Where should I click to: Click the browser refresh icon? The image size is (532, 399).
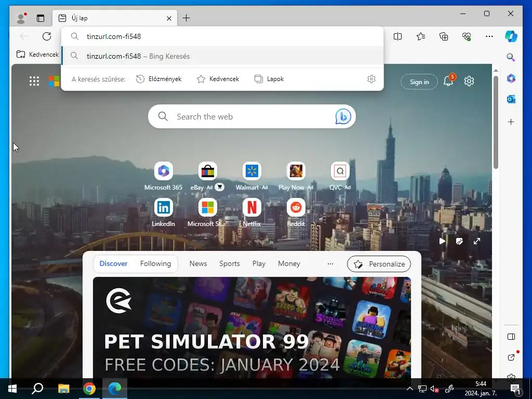point(47,36)
